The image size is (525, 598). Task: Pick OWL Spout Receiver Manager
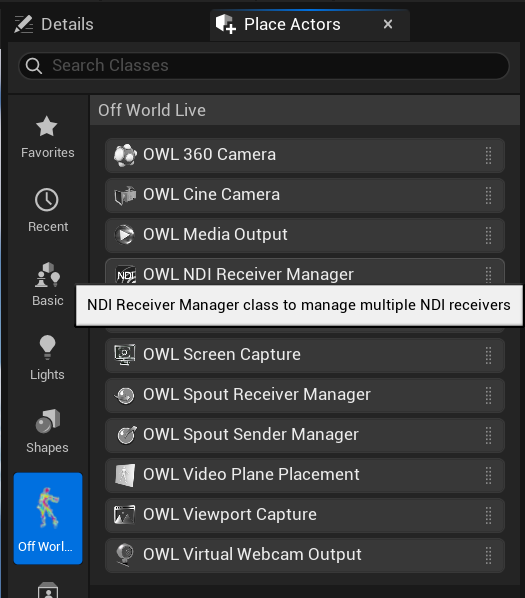pyautogui.click(x=305, y=395)
